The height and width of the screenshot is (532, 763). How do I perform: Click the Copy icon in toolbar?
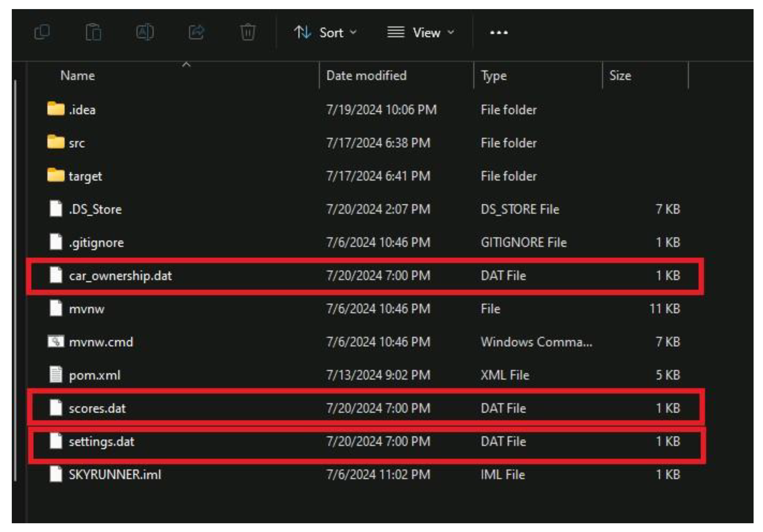(42, 32)
